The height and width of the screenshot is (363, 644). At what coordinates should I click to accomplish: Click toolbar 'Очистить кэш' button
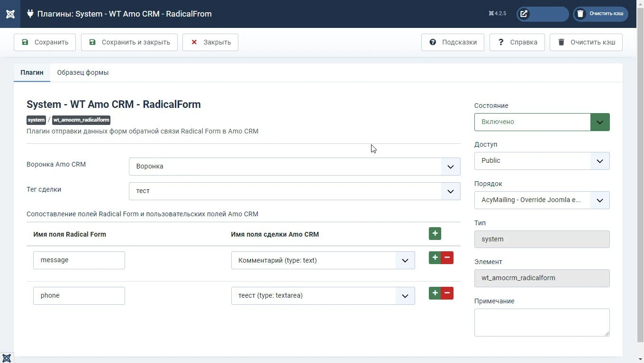pyautogui.click(x=586, y=42)
